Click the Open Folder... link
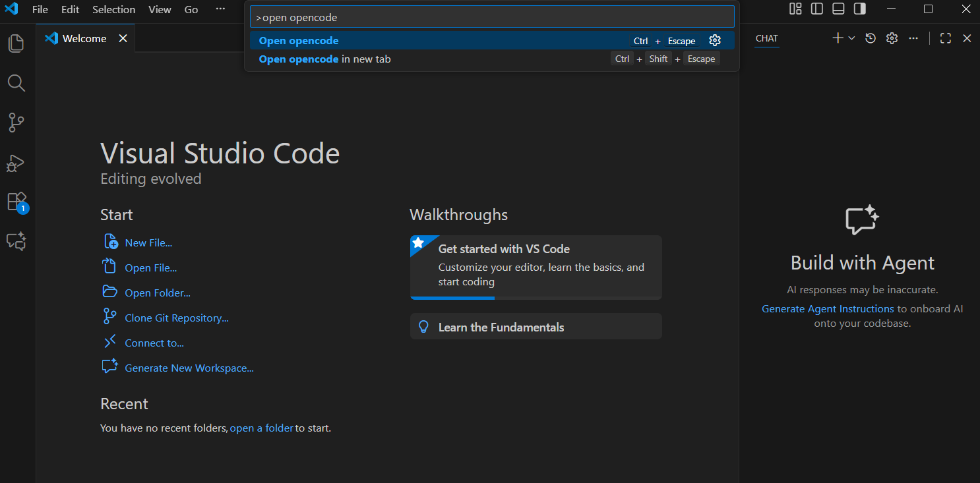Screen dimensions: 980x483 (158, 293)
